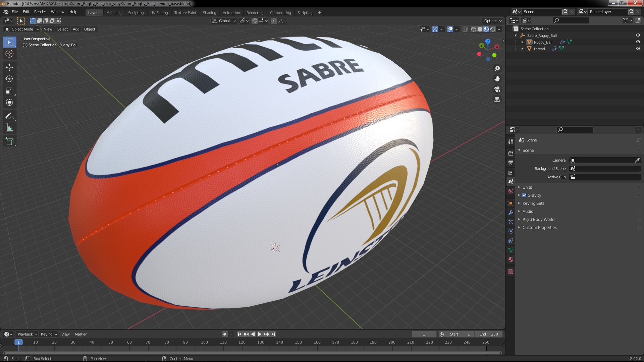Open the World properties tab
Viewport: 644px width, 362px height.
[511, 191]
